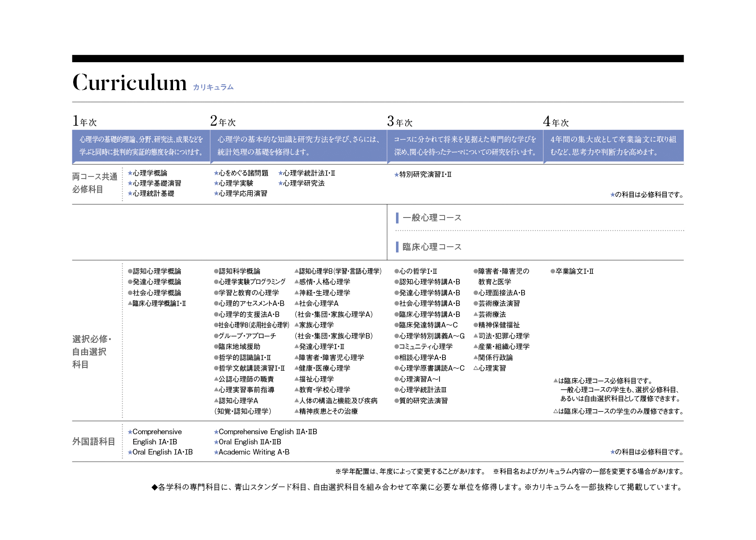Click 心理統計基礎 course
The image size is (756, 540).
[x=151, y=193]
